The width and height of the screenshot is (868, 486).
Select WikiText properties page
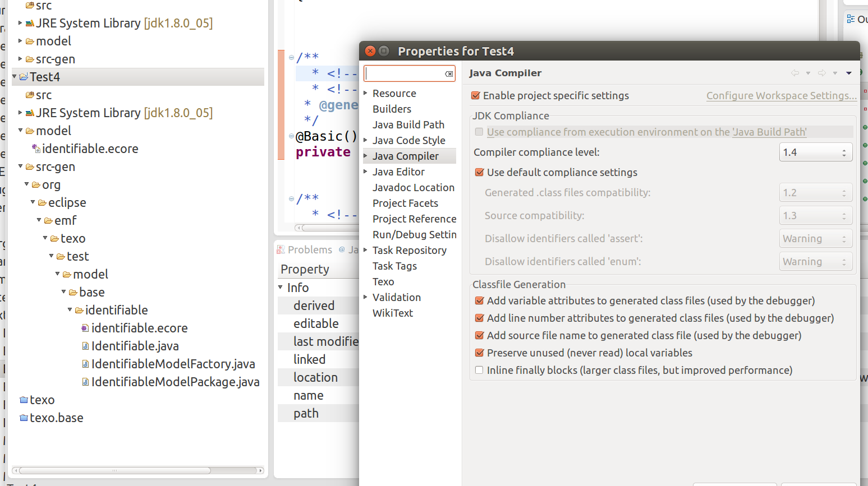(393, 313)
